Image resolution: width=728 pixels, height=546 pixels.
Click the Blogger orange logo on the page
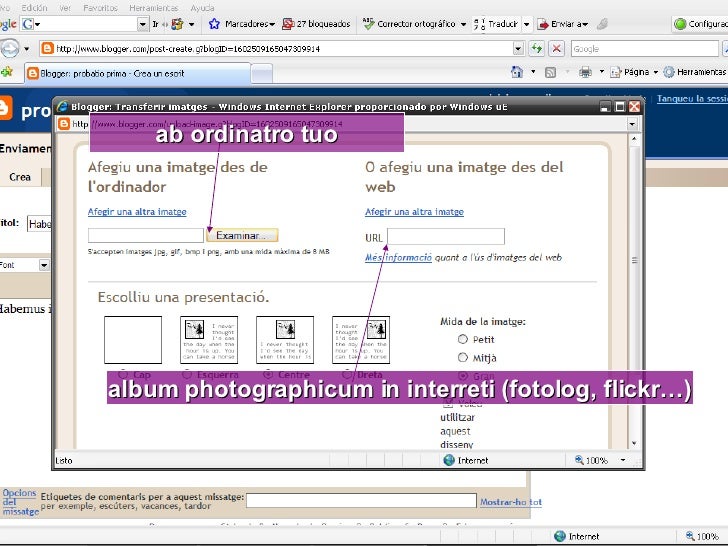[6, 108]
